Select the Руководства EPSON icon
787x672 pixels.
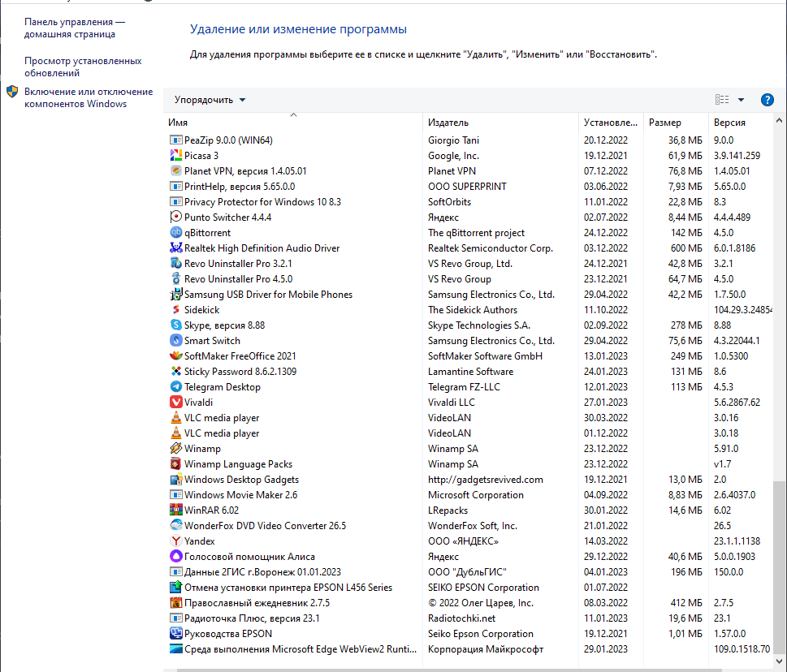175,634
